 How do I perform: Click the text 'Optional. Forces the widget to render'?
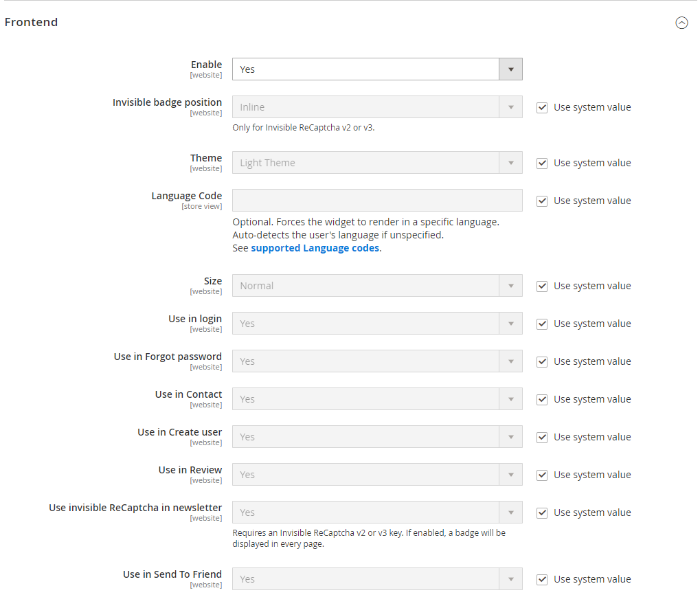(365, 223)
